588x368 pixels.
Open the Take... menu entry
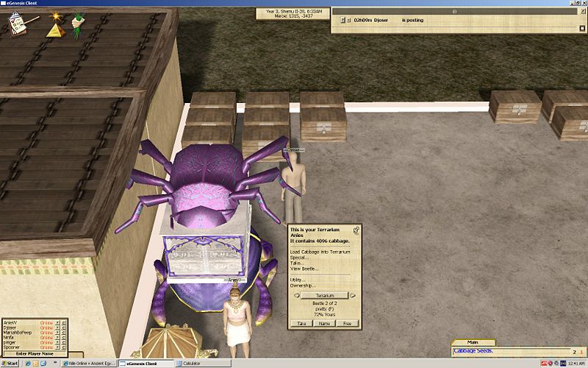[296, 263]
